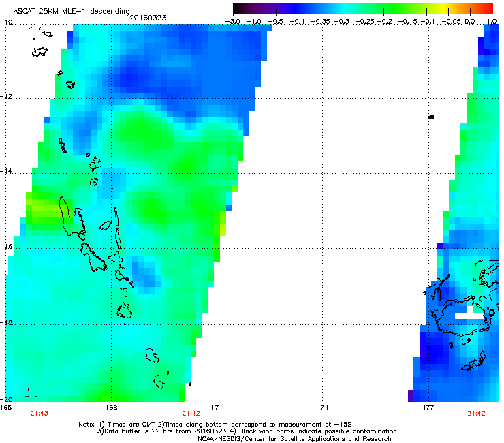Screen dimensions: 504x443
Task: Click the -0.1 color scale label
Action: [x=428, y=22]
